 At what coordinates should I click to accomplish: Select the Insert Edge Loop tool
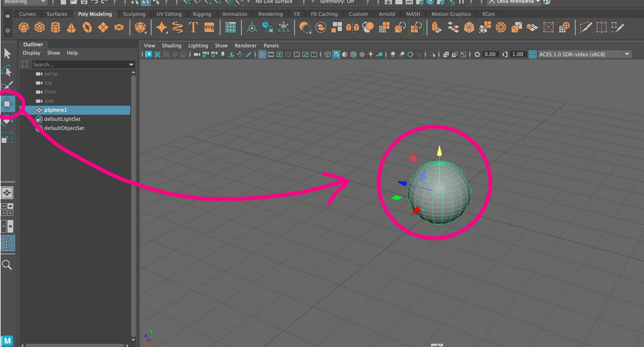(601, 27)
